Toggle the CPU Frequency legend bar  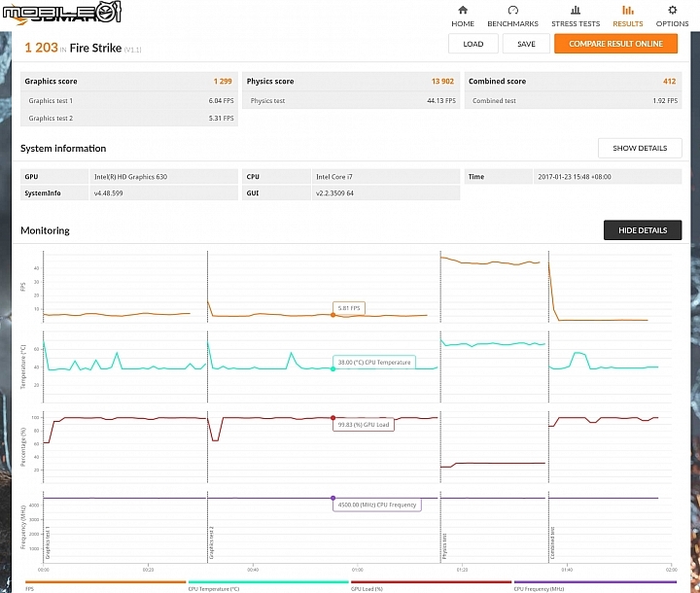tap(595, 582)
